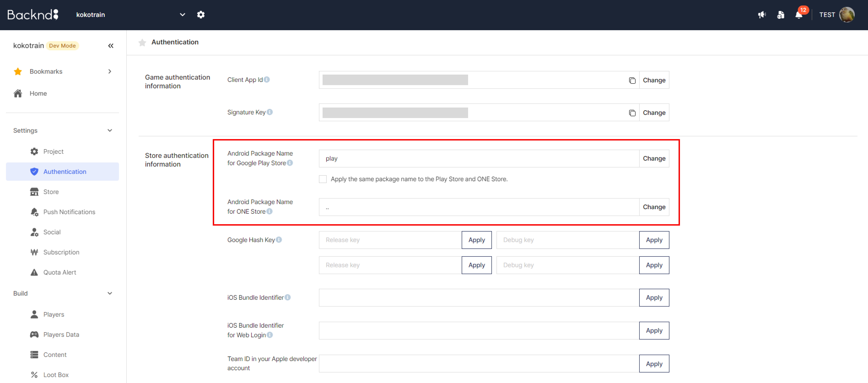Open the project settings gear in header
The image size is (868, 383).
pyautogui.click(x=201, y=15)
